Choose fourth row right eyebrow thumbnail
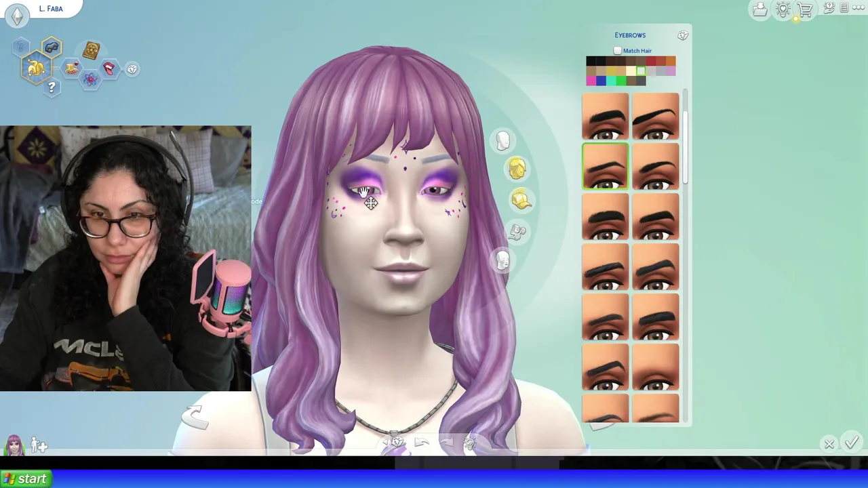This screenshot has width=868, height=488. tap(656, 267)
